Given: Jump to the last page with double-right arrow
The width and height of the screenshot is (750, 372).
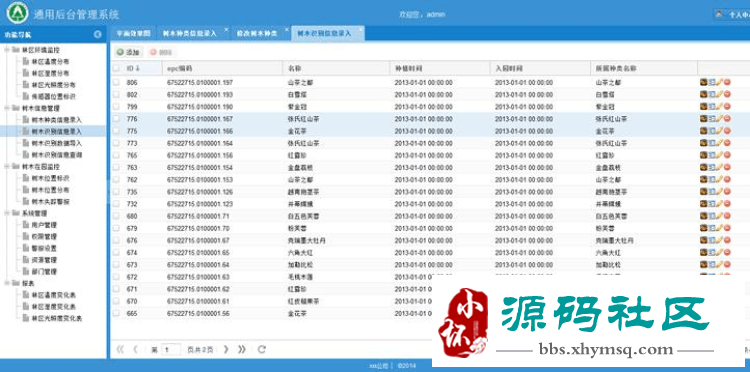Looking at the screenshot, I should pyautogui.click(x=242, y=350).
